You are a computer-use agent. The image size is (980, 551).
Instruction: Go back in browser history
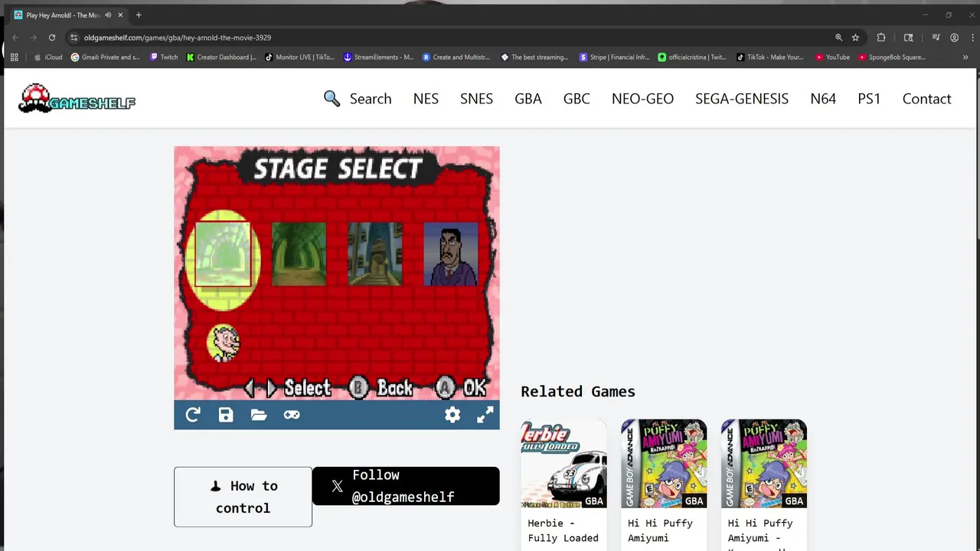click(x=15, y=37)
